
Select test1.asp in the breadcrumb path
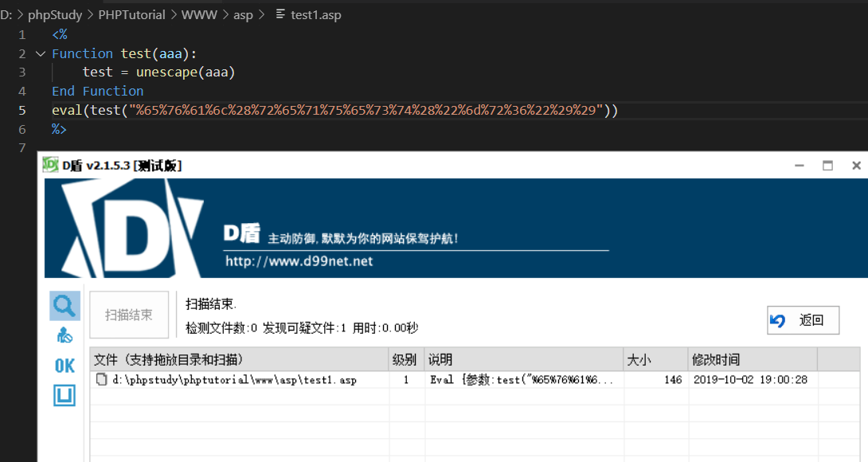coord(316,15)
